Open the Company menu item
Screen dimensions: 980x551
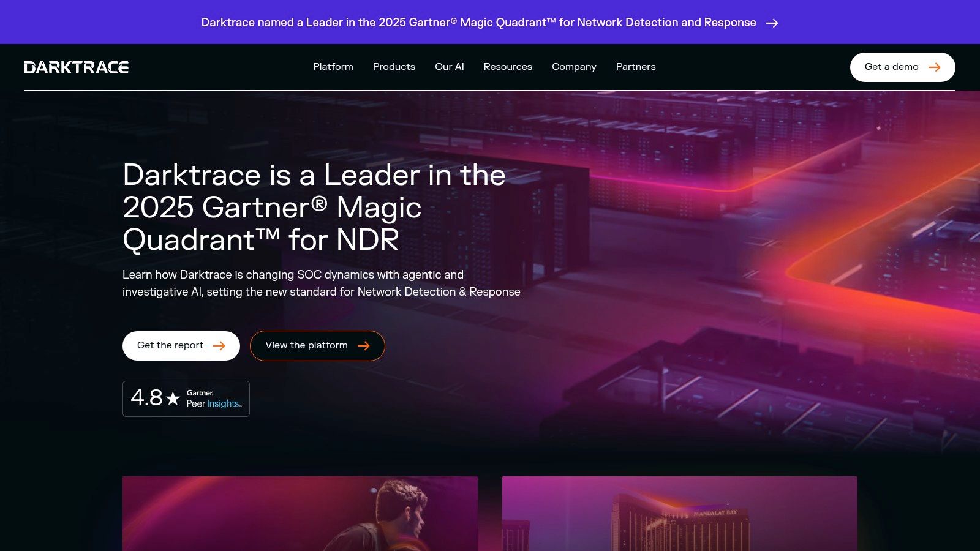coord(574,67)
